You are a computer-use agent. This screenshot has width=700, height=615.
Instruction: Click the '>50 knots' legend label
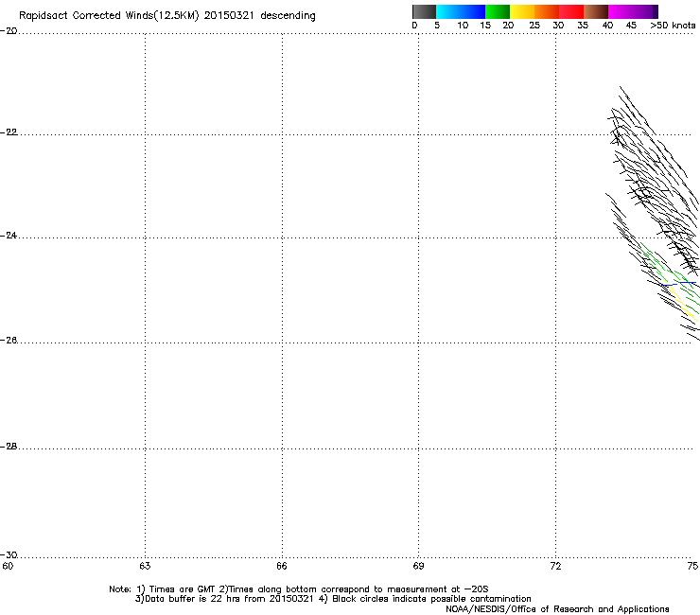pyautogui.click(x=673, y=26)
